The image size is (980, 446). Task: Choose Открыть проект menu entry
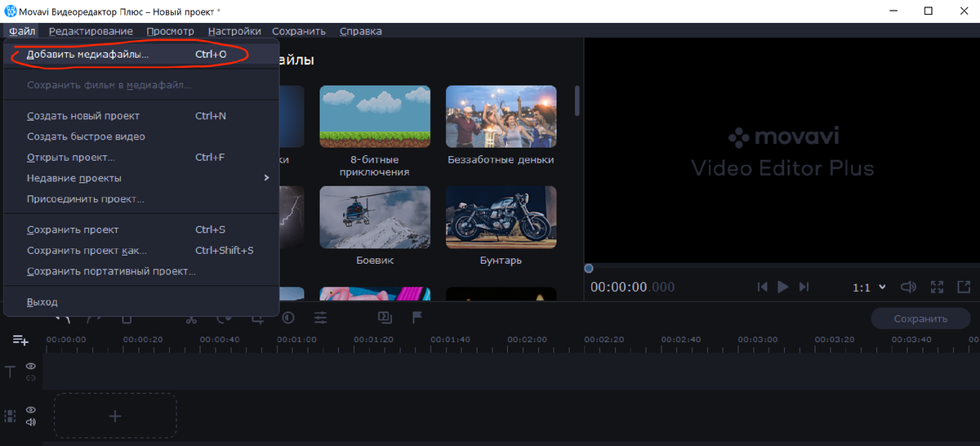(x=141, y=157)
